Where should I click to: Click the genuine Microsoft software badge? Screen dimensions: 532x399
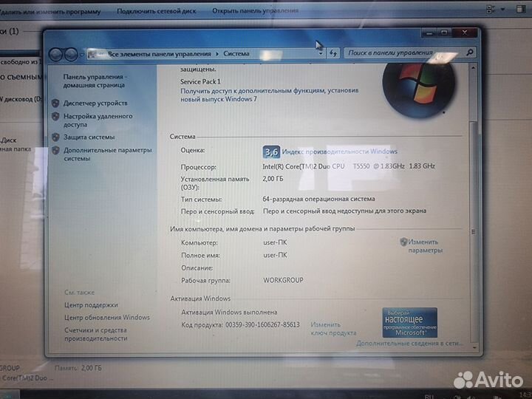(x=409, y=323)
